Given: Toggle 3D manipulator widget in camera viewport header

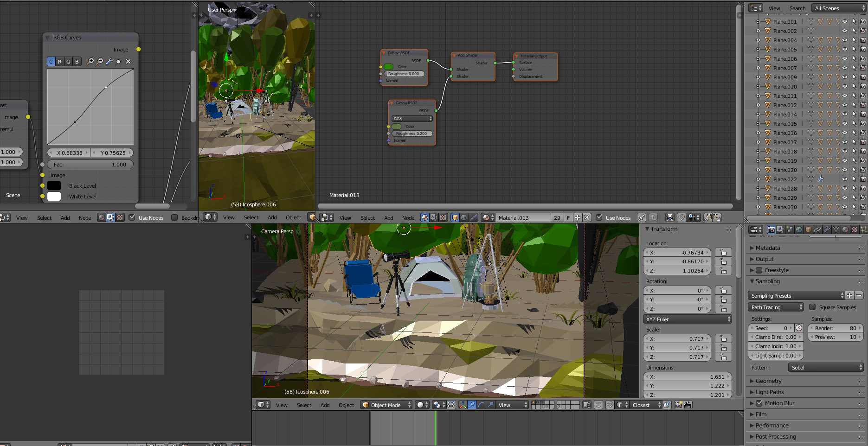Looking at the screenshot, I should pyautogui.click(x=463, y=405).
